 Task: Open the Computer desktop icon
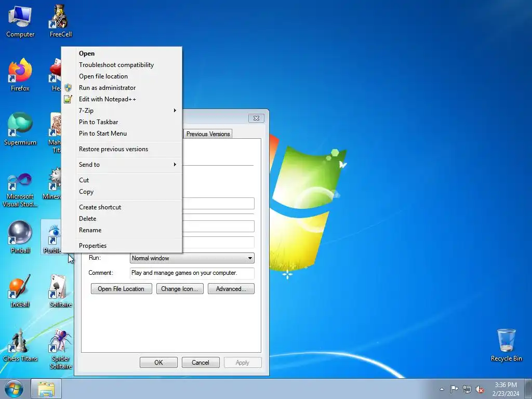[x=20, y=22]
